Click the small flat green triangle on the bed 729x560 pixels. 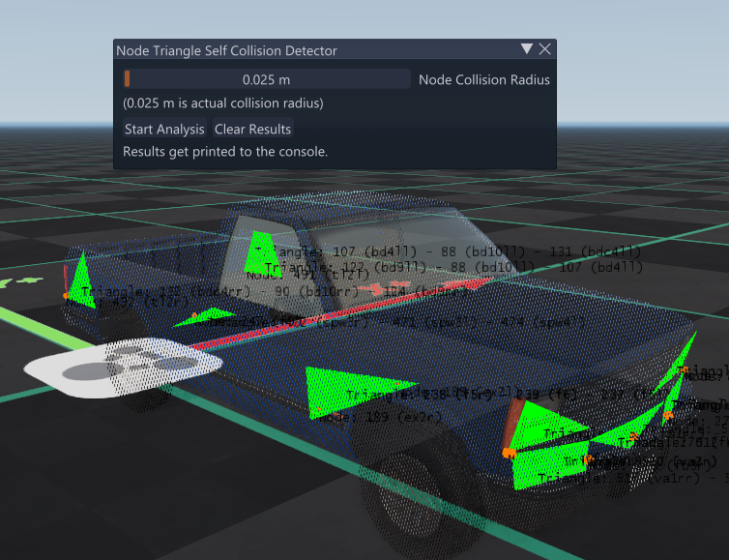(215, 312)
